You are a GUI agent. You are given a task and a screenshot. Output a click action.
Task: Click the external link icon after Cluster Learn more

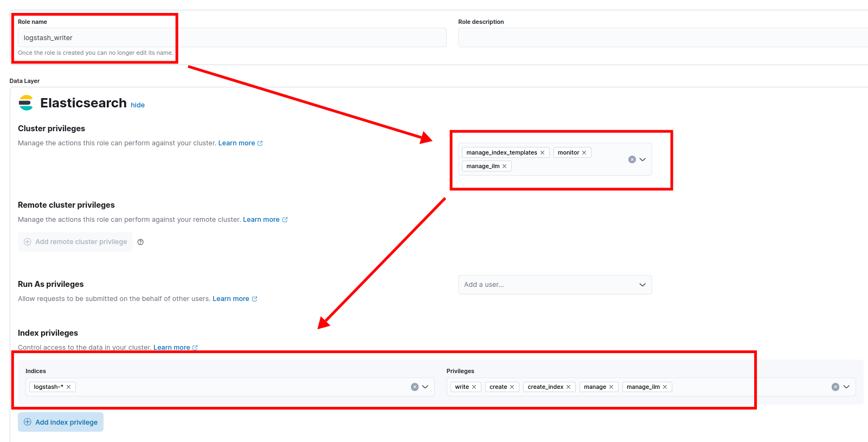point(260,143)
